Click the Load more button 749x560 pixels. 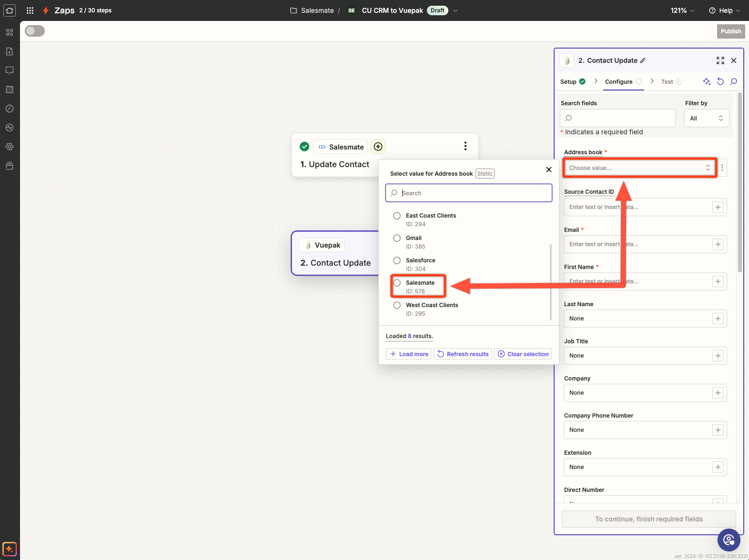click(409, 354)
